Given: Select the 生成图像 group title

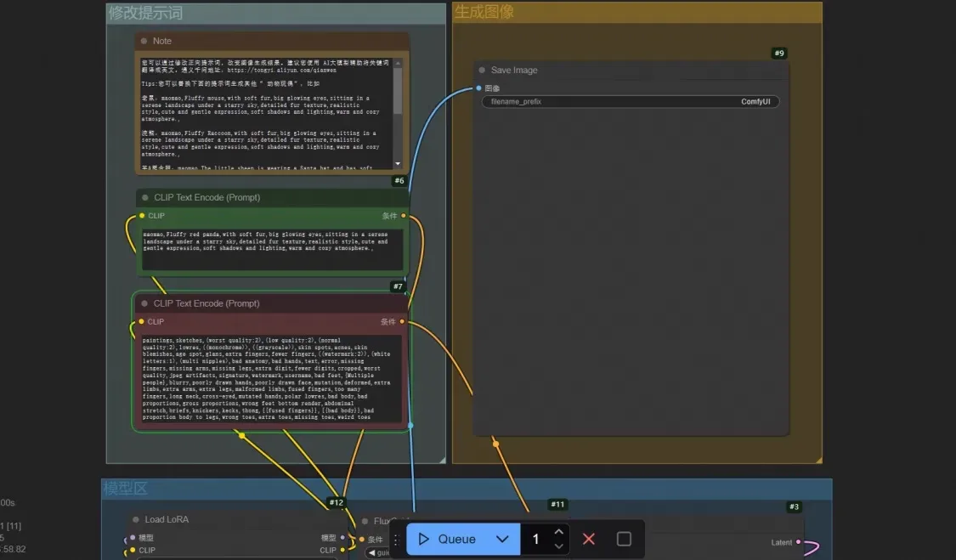Looking at the screenshot, I should coord(484,12).
